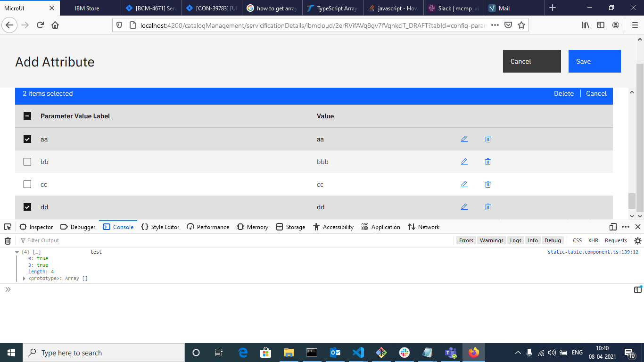This screenshot has height=362, width=644.
Task: Clear console output with trash icon
Action: [8, 240]
